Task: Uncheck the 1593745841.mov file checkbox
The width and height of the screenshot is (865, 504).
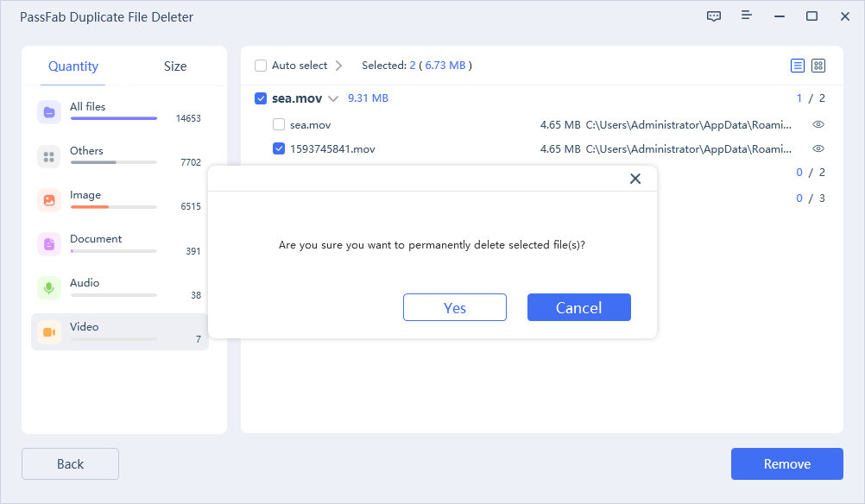Action: pyautogui.click(x=279, y=149)
